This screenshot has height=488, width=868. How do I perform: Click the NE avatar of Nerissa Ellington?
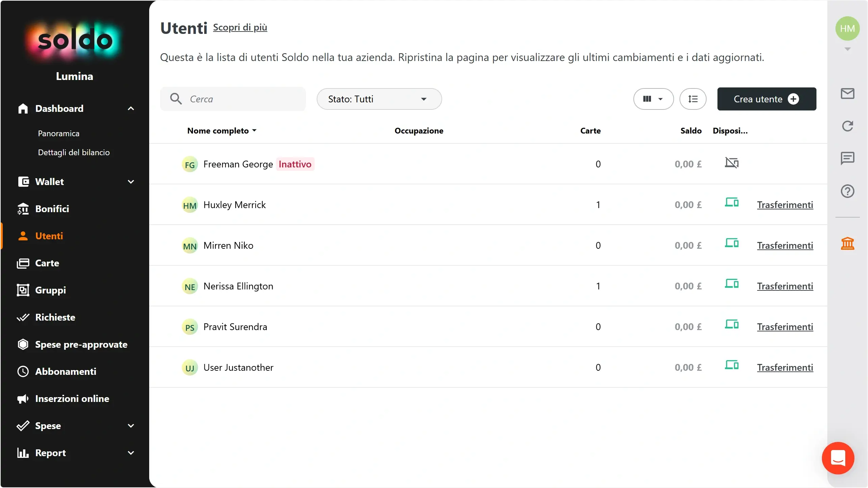point(190,286)
